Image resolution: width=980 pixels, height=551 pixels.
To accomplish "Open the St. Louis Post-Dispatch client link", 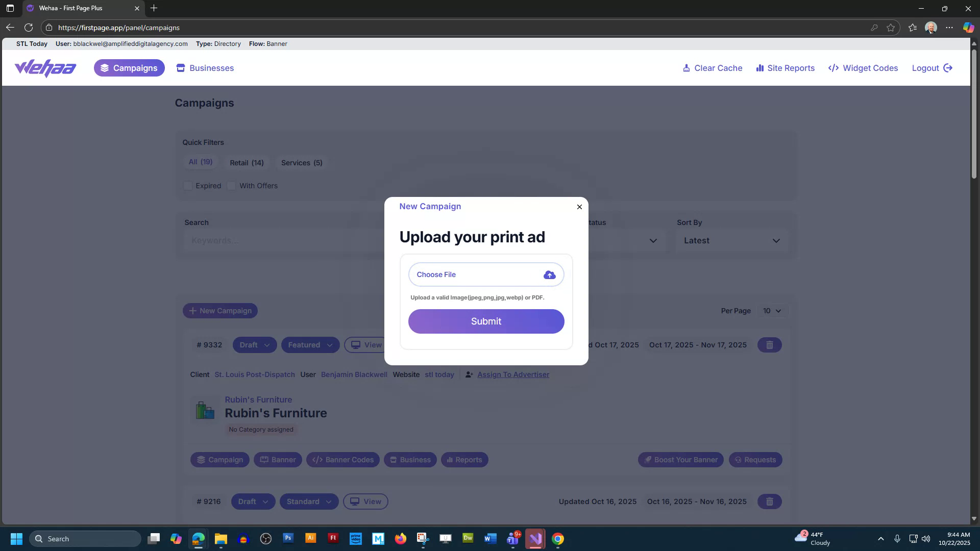I will click(x=254, y=374).
